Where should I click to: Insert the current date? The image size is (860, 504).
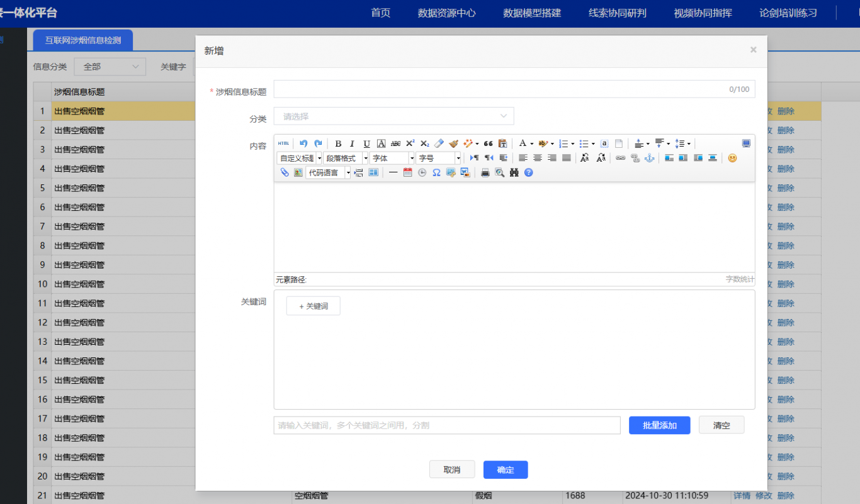point(407,172)
